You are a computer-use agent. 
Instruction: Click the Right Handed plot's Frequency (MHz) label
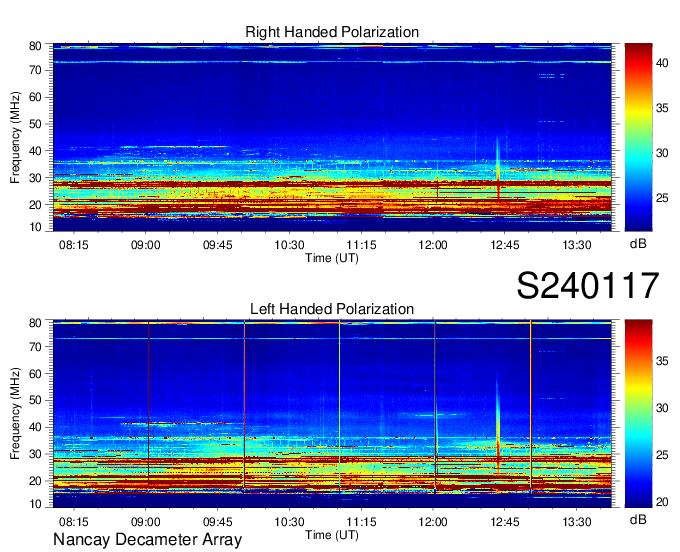(x=15, y=137)
